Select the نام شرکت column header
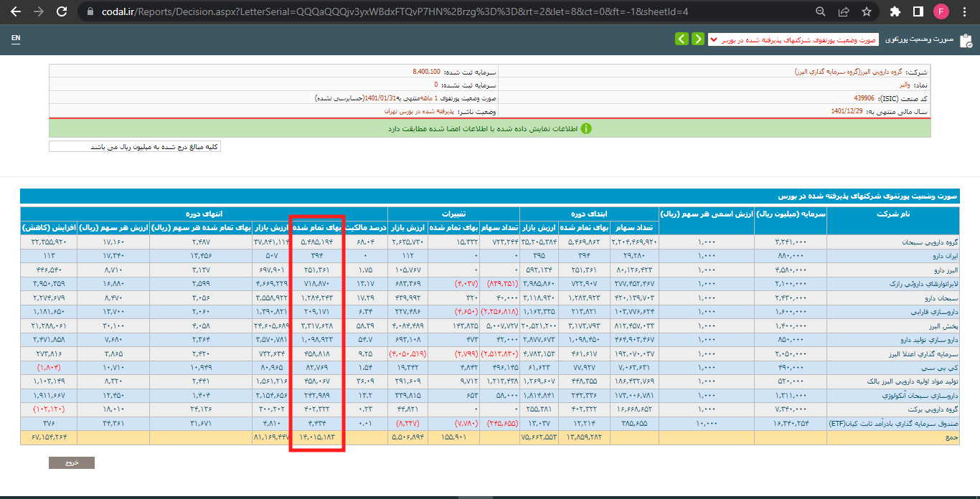This screenshot has height=499, width=980. 892,214
